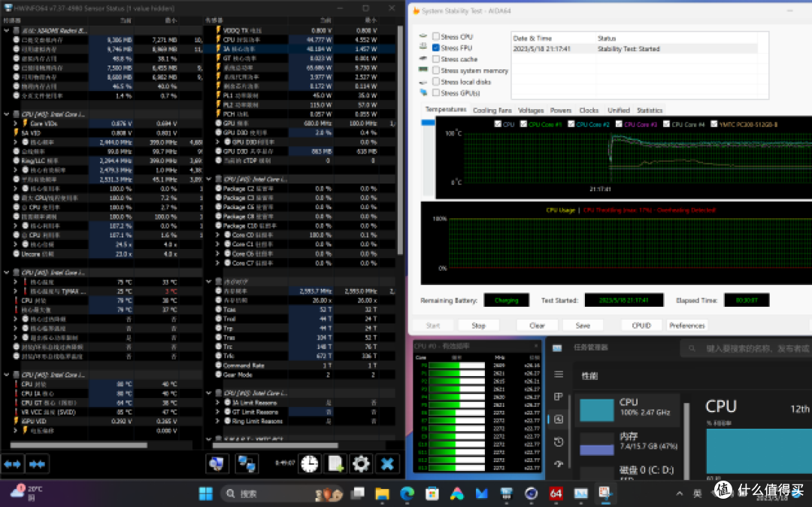
Task: Enable Stress GPU(s) checkbox
Action: click(x=436, y=93)
